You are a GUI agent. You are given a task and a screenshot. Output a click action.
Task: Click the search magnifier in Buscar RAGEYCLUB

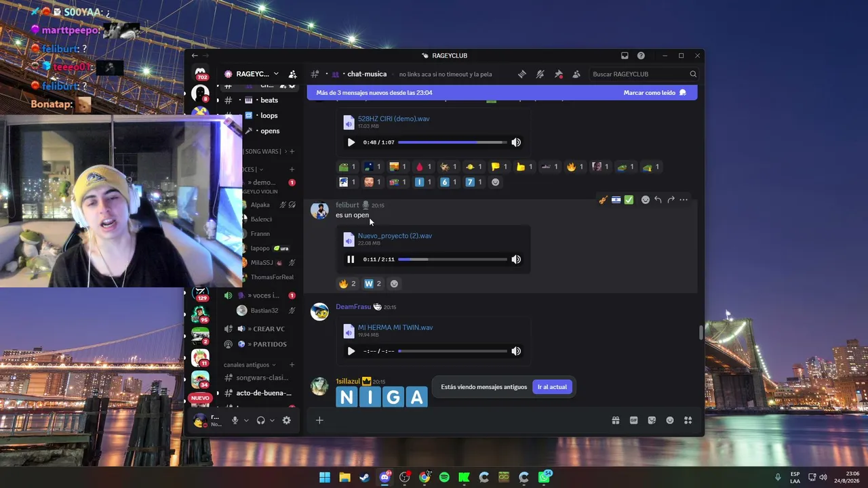tap(693, 74)
